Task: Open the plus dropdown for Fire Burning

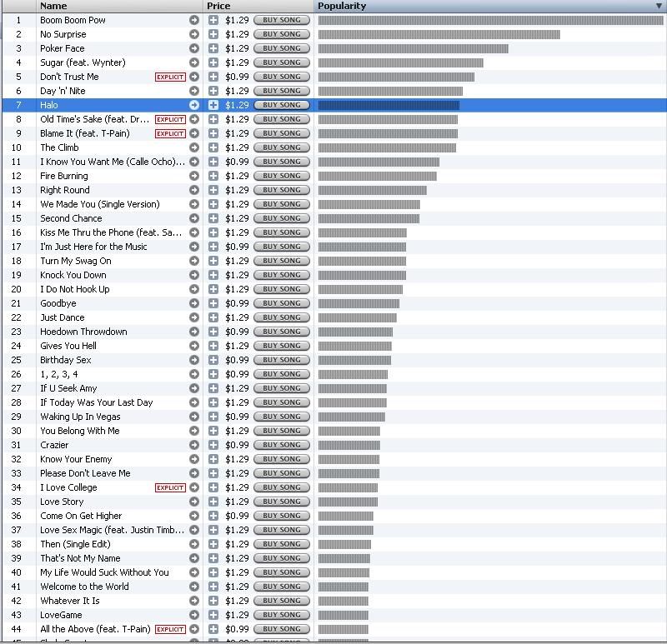Action: tap(213, 176)
